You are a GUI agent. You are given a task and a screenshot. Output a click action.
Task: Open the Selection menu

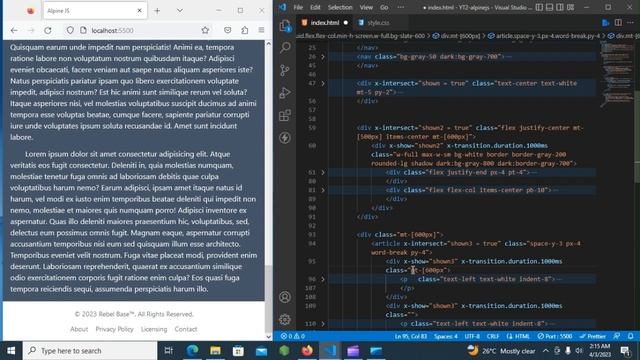tap(340, 7)
